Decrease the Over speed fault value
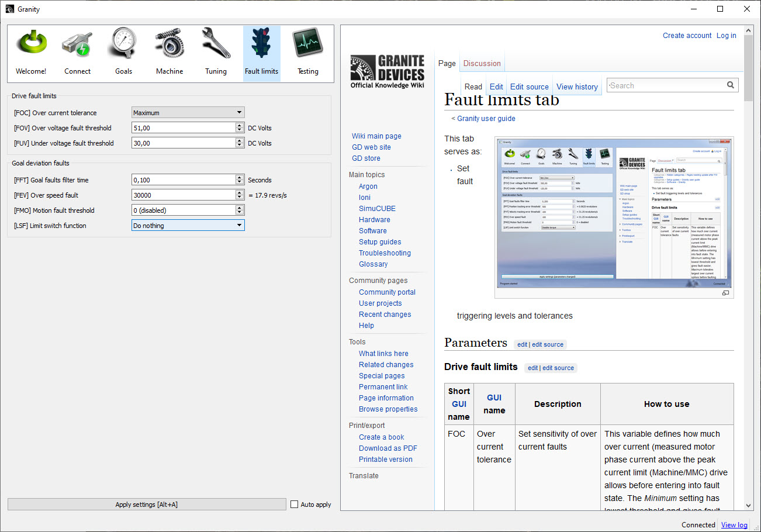Screen dimensions: 761x532 (x=240, y=198)
